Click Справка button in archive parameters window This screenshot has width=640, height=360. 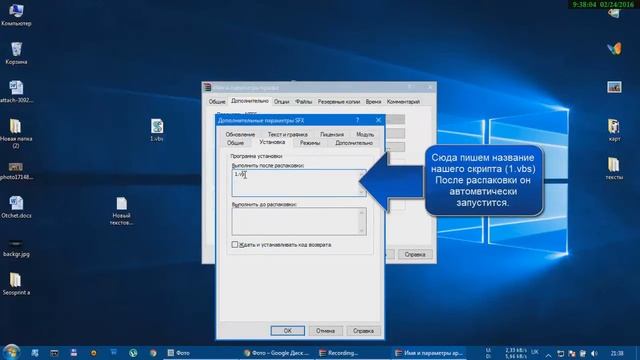[415, 254]
